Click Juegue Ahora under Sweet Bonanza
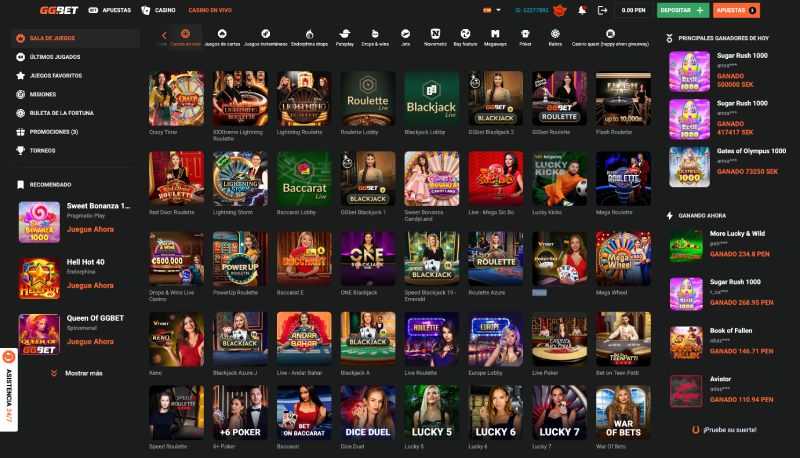The image size is (800, 458). pyautogui.click(x=90, y=230)
